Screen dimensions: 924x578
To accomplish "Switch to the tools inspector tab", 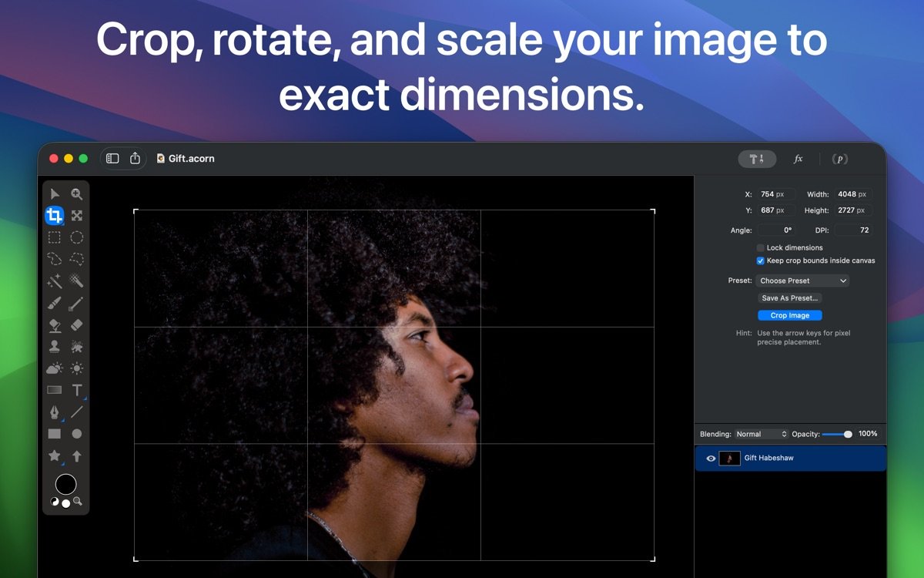I will 757,159.
